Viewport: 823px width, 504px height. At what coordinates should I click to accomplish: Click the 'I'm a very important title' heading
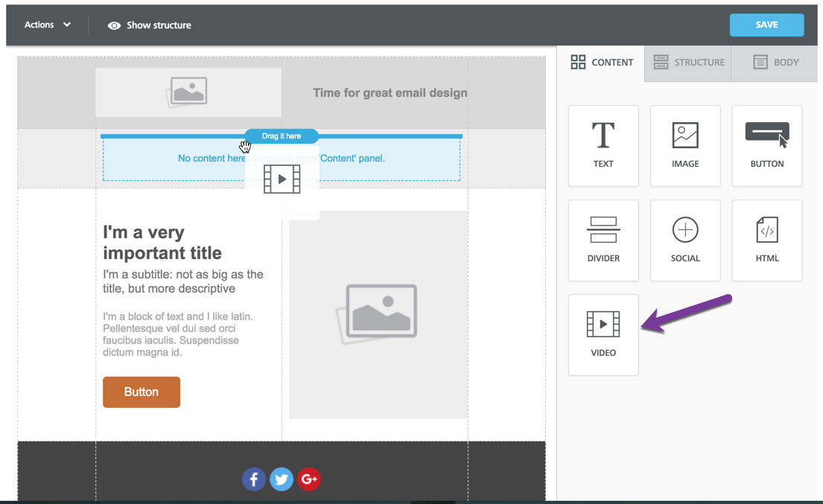pyautogui.click(x=162, y=242)
